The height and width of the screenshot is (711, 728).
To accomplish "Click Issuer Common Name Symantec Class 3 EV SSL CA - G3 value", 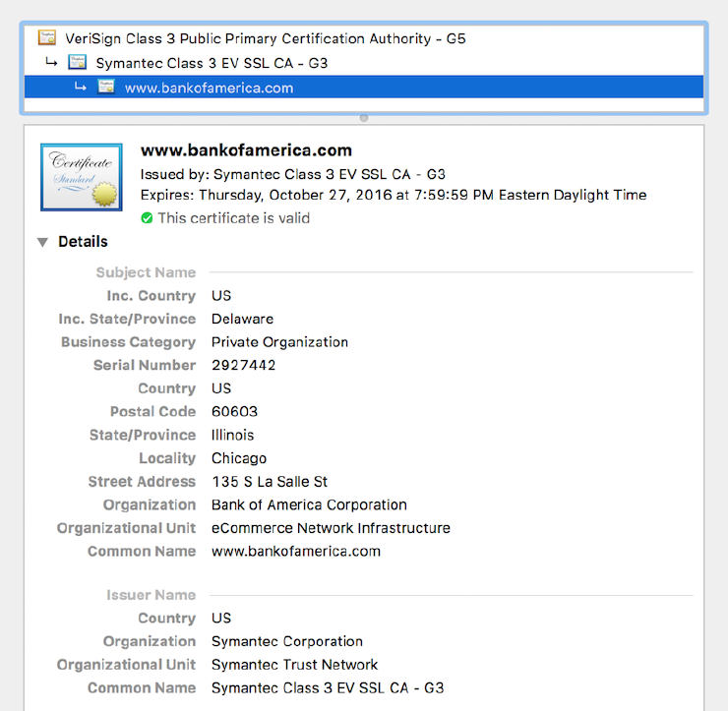I will pyautogui.click(x=328, y=687).
